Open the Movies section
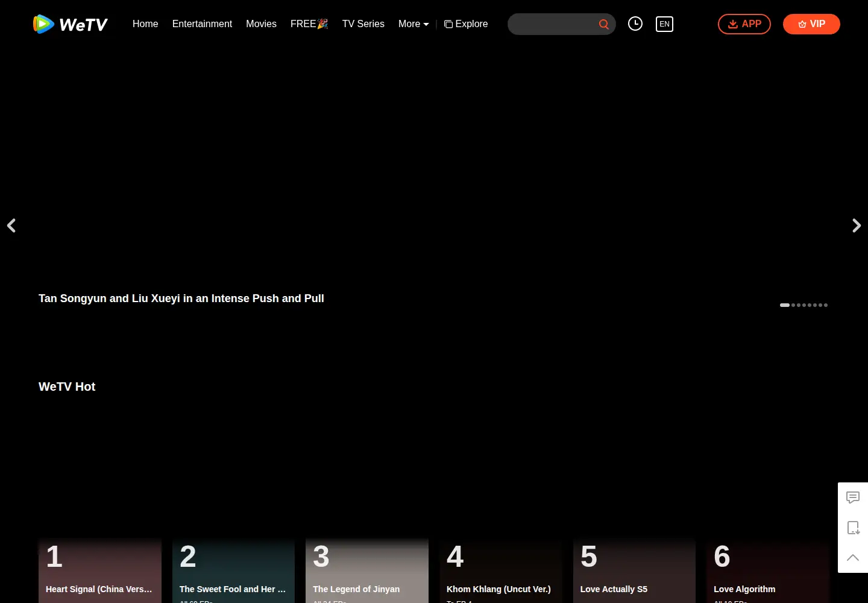The image size is (868, 603). click(261, 24)
